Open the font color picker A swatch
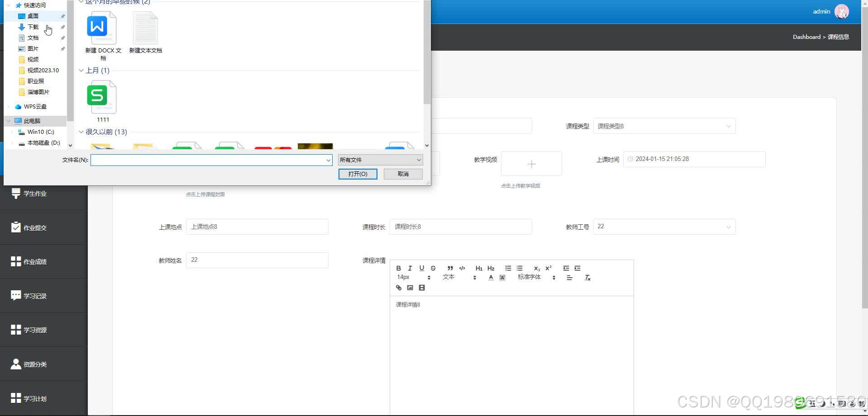This screenshot has height=416, width=868. 491,278
